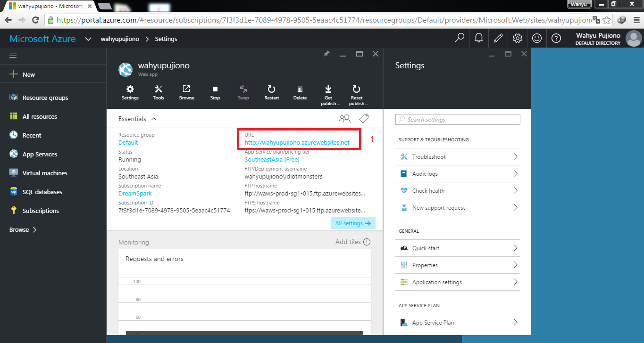Pin the wahyupujiono blade
The height and width of the screenshot is (343, 644).
[326, 54]
